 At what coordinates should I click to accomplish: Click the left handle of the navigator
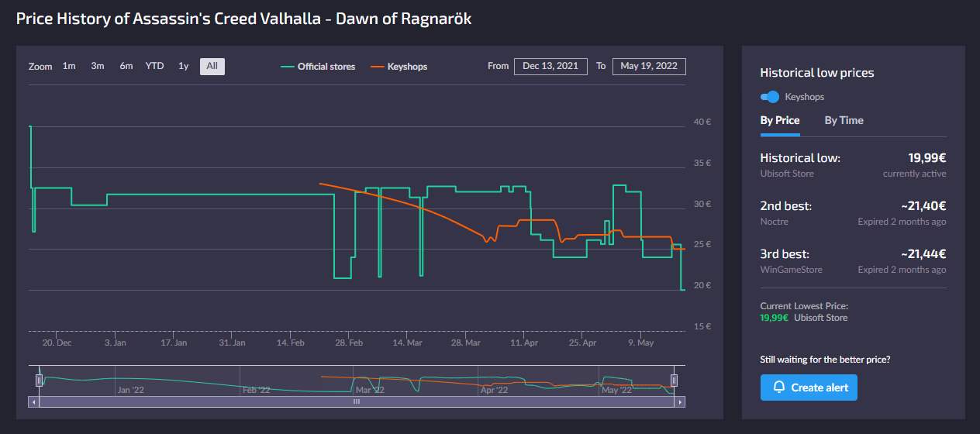click(39, 380)
